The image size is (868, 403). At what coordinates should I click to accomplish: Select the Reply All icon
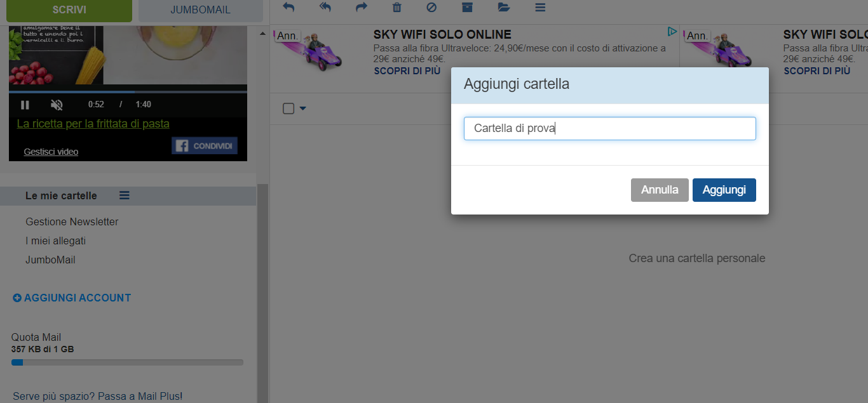325,8
